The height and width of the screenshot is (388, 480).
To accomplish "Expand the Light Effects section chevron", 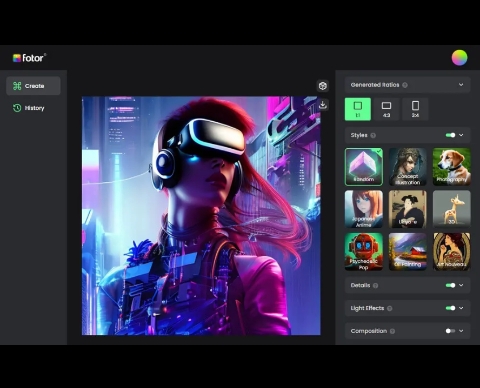I will pyautogui.click(x=461, y=308).
